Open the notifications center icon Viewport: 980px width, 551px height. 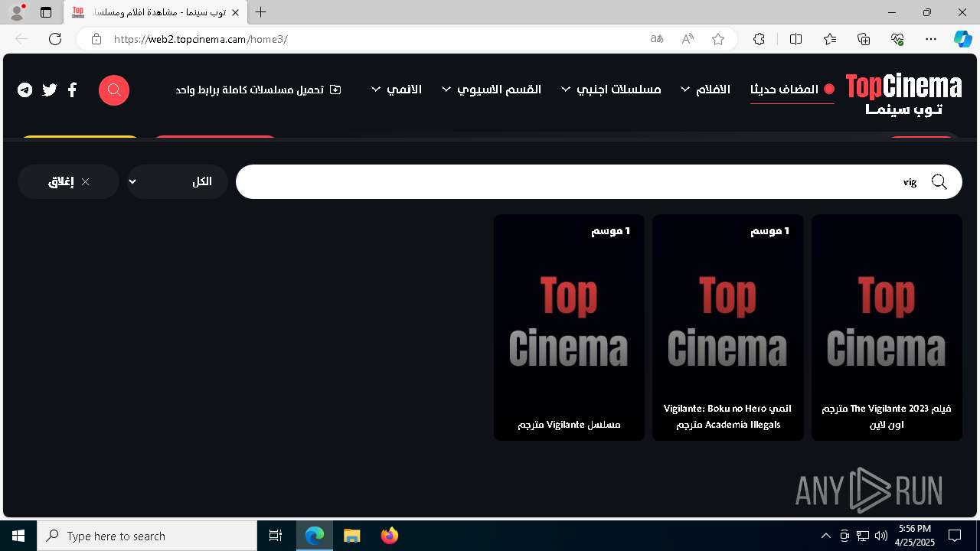[955, 536]
